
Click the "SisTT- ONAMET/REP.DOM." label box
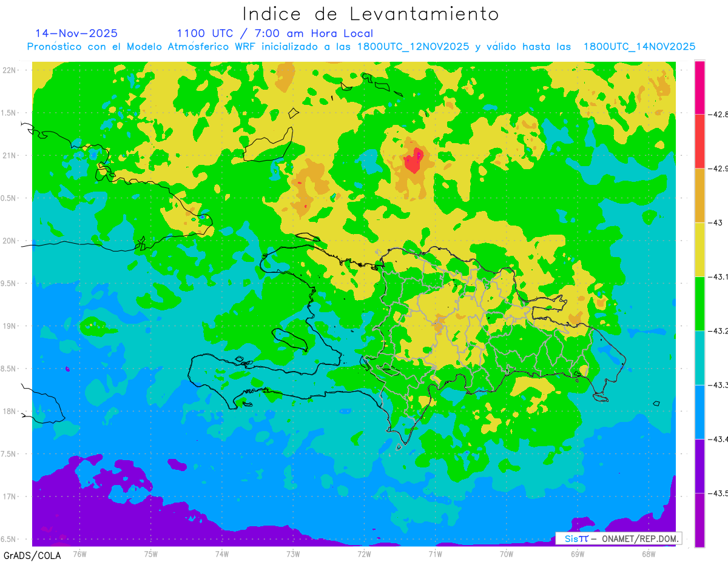pyautogui.click(x=618, y=538)
